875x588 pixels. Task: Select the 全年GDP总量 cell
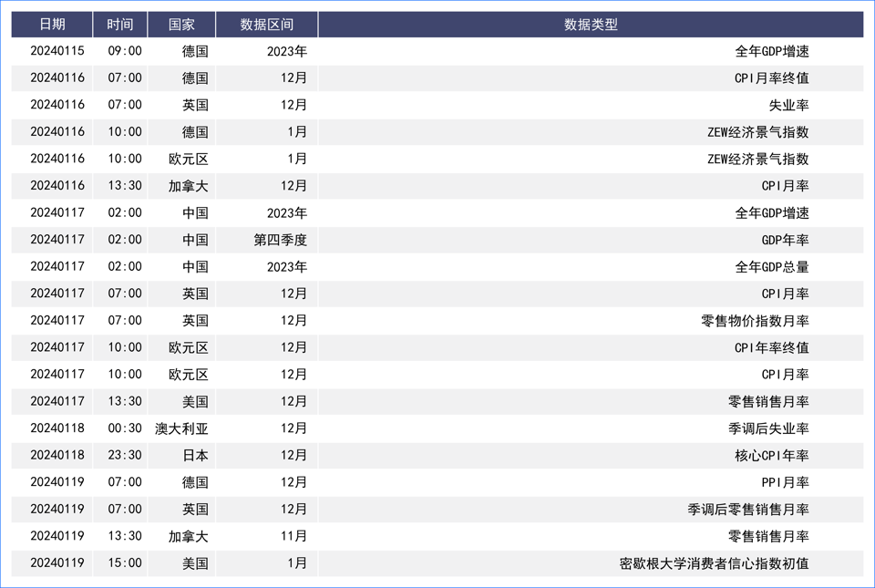point(771,267)
